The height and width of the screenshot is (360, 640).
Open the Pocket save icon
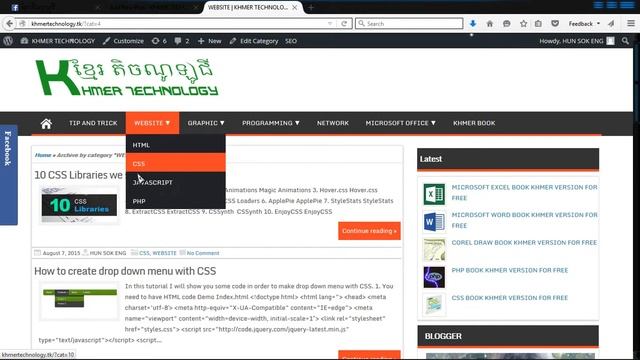click(555, 24)
